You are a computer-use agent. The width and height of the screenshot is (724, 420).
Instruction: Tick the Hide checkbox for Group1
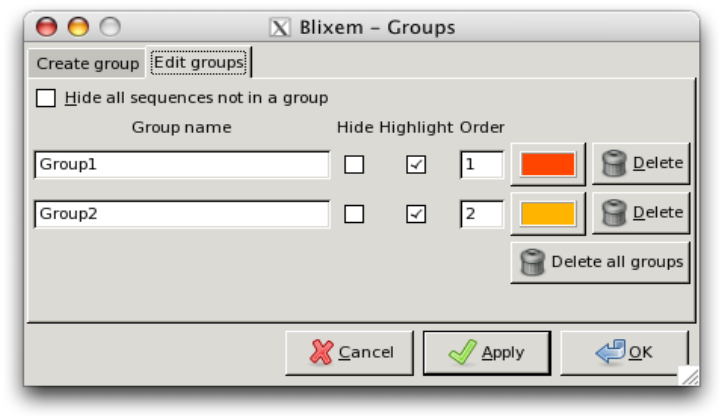coord(354,165)
